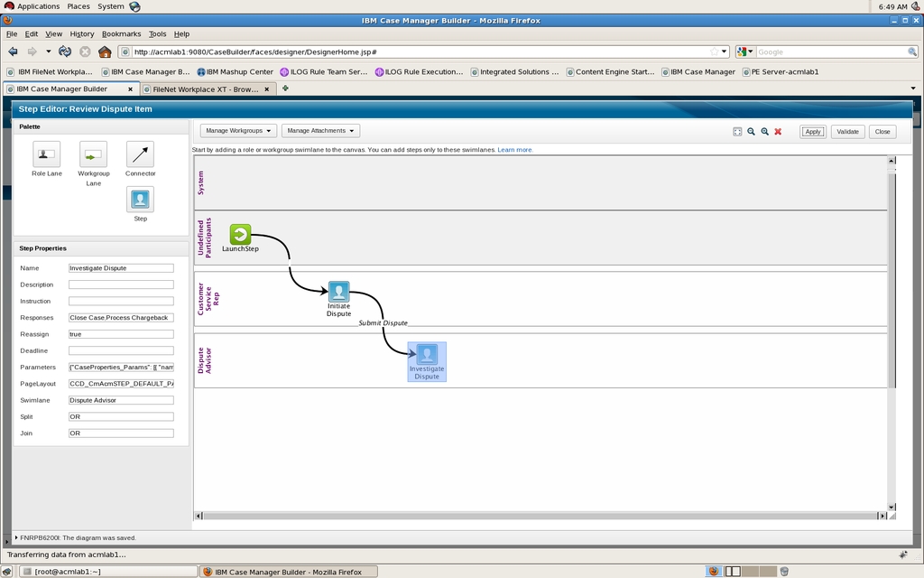Screen dimensions: 924x578
Task: Click the Instruction input field
Action: pos(121,301)
